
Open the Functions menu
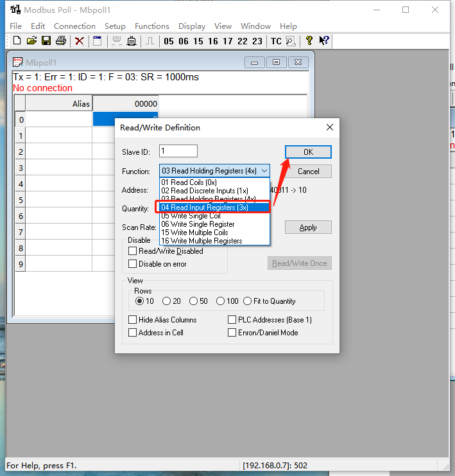(152, 26)
